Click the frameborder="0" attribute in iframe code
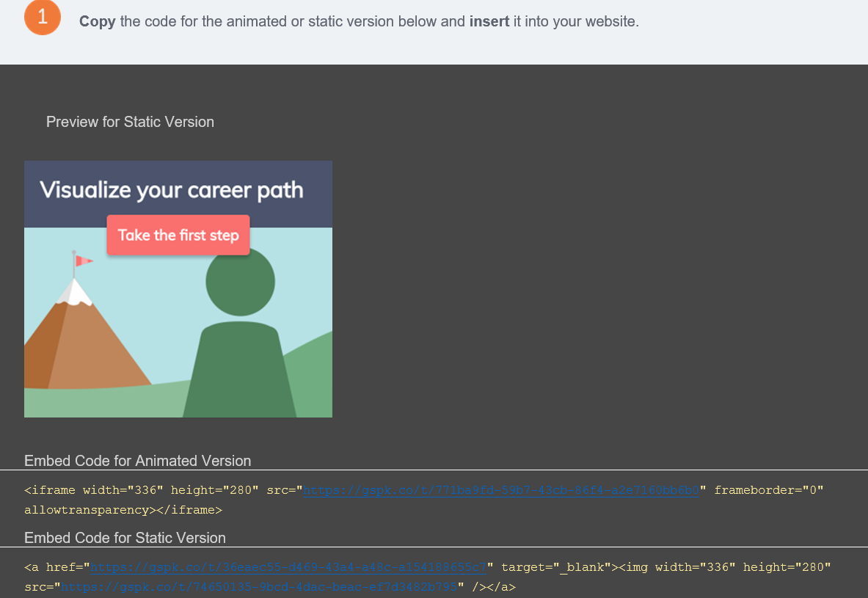 click(768, 490)
